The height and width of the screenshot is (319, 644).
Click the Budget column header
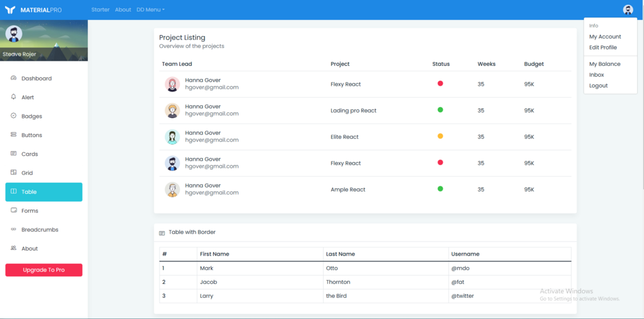pyautogui.click(x=534, y=64)
